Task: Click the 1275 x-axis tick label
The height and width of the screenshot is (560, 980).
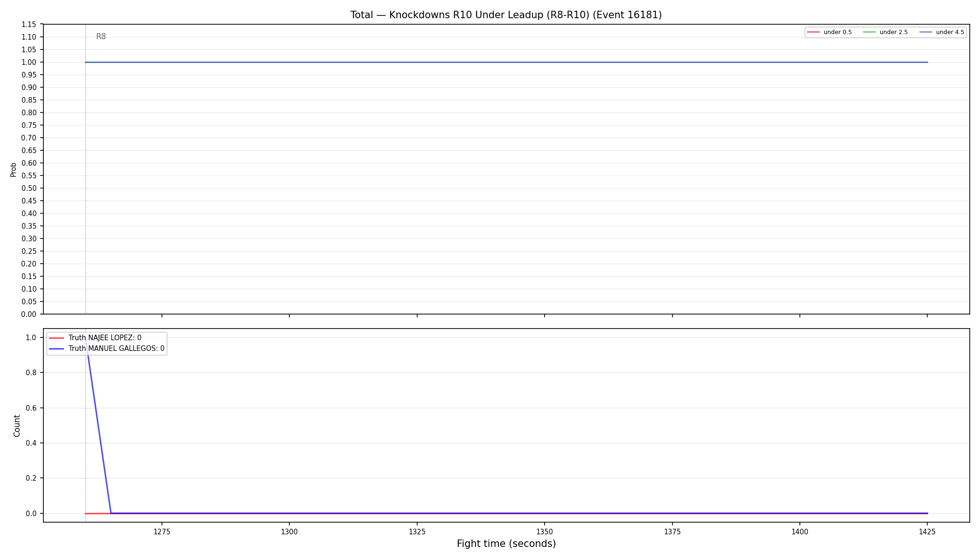Action: pos(161,532)
